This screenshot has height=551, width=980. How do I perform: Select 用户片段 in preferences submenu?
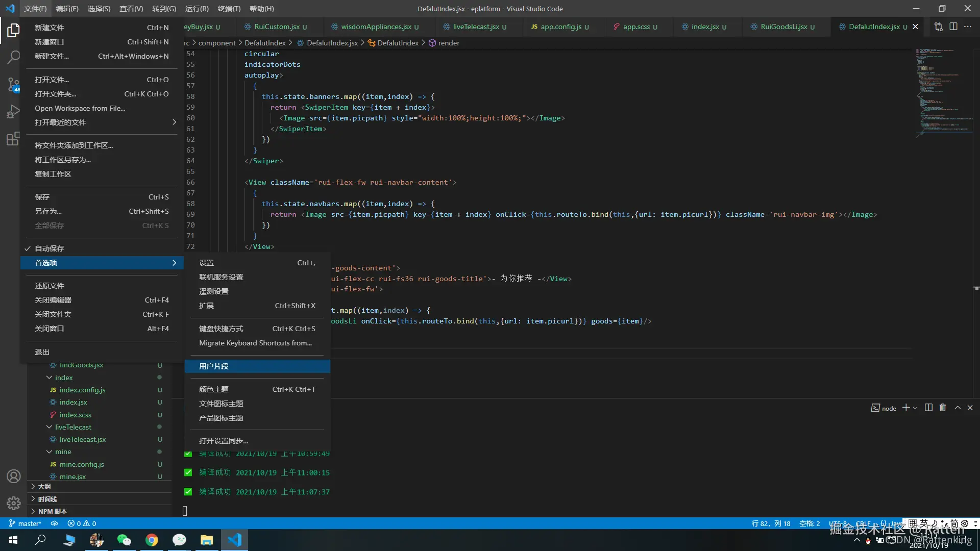pos(213,366)
